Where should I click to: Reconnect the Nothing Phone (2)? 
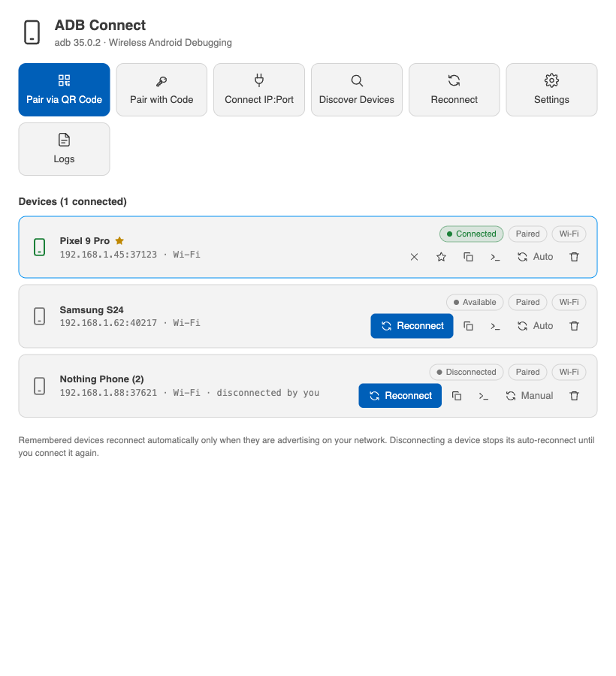click(x=400, y=396)
